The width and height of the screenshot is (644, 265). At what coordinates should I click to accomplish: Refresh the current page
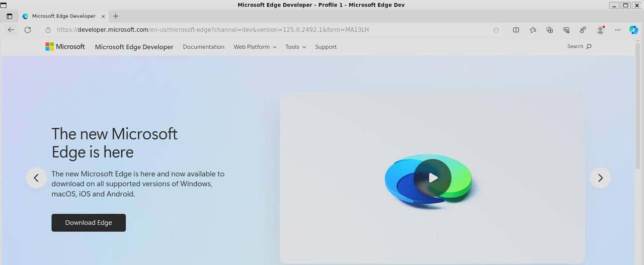coord(28,30)
